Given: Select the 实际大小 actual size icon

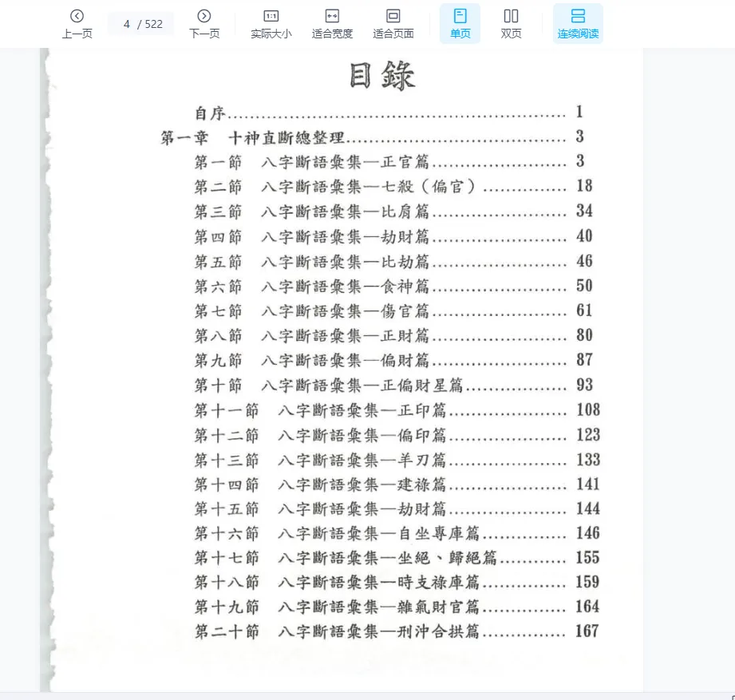Looking at the screenshot, I should [x=271, y=15].
